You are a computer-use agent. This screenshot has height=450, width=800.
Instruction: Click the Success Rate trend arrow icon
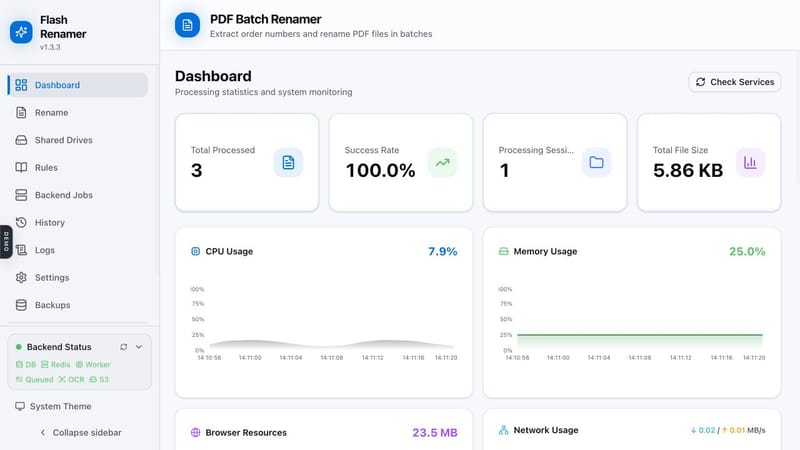point(442,162)
